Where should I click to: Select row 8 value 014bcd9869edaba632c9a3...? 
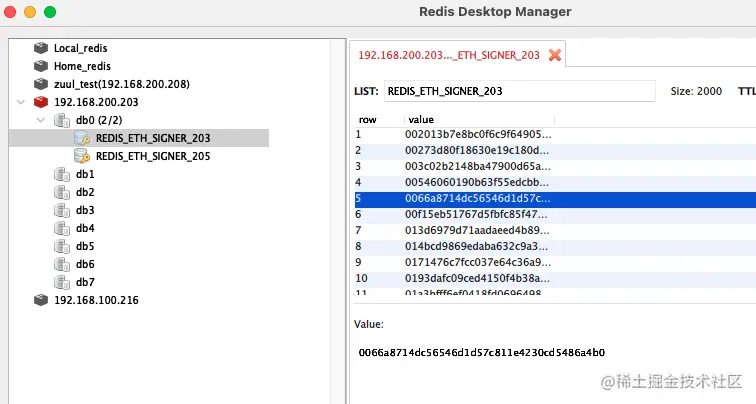click(x=476, y=246)
